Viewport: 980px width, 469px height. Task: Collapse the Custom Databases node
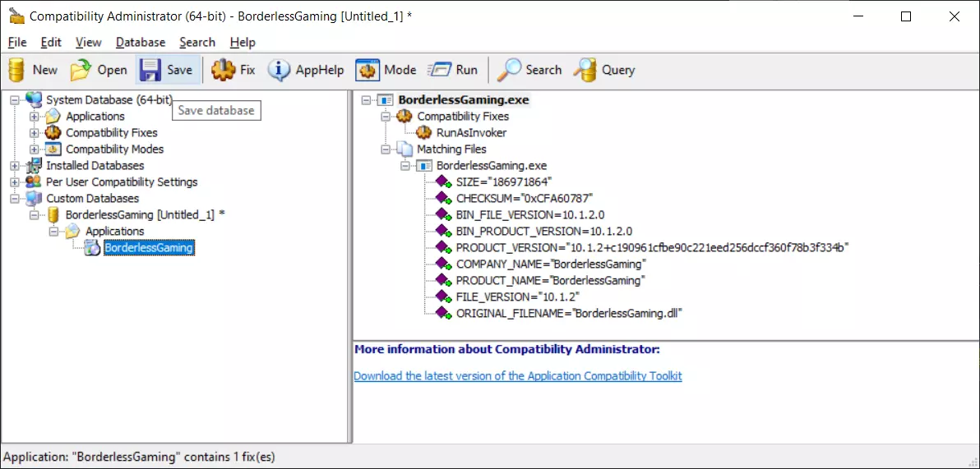point(15,198)
